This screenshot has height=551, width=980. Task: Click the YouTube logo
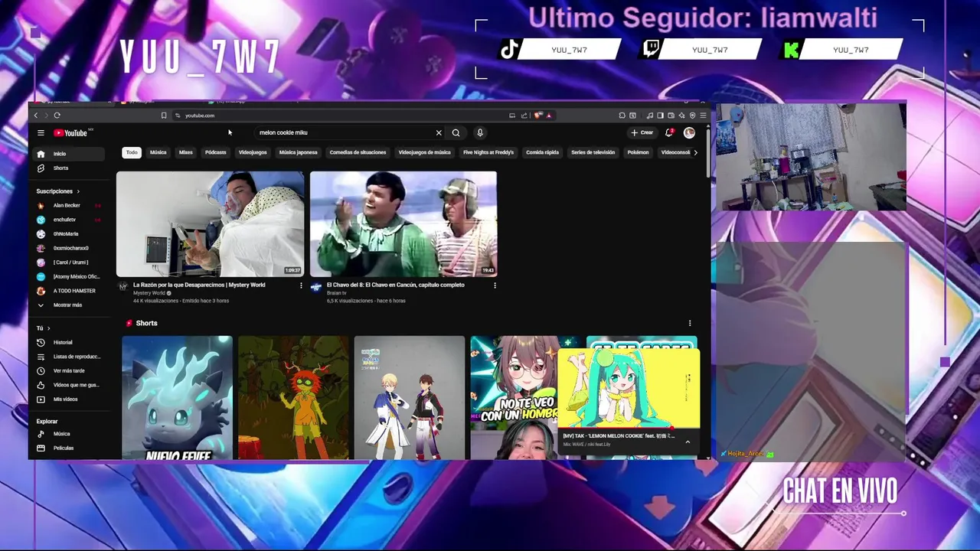click(x=70, y=133)
